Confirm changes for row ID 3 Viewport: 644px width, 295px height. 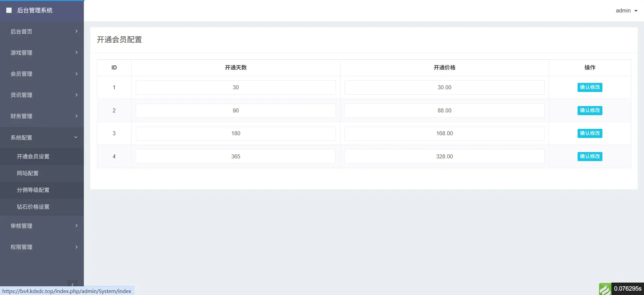pyautogui.click(x=590, y=133)
